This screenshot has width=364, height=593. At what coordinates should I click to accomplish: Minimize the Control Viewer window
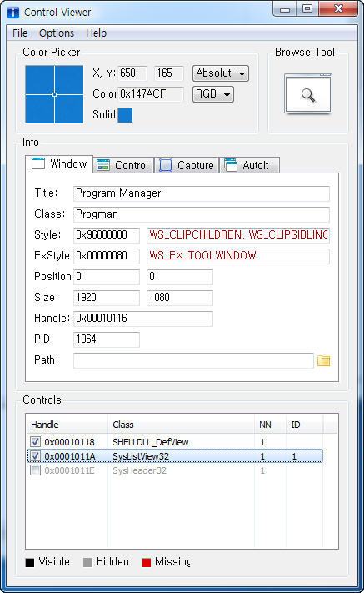pos(285,9)
